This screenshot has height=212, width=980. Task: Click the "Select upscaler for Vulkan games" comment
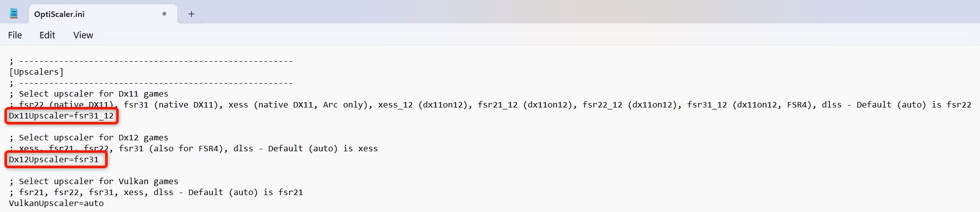98,182
